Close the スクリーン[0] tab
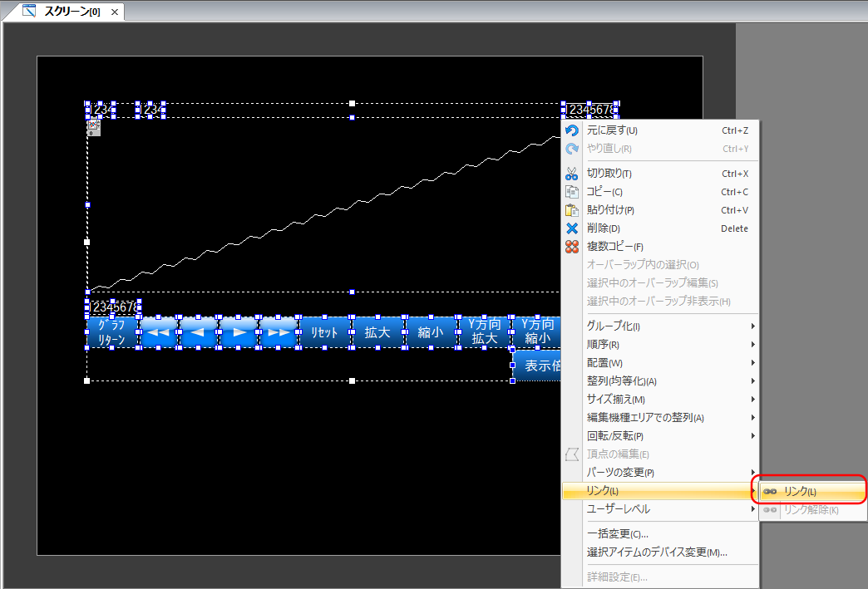The image size is (868, 589). 114,12
